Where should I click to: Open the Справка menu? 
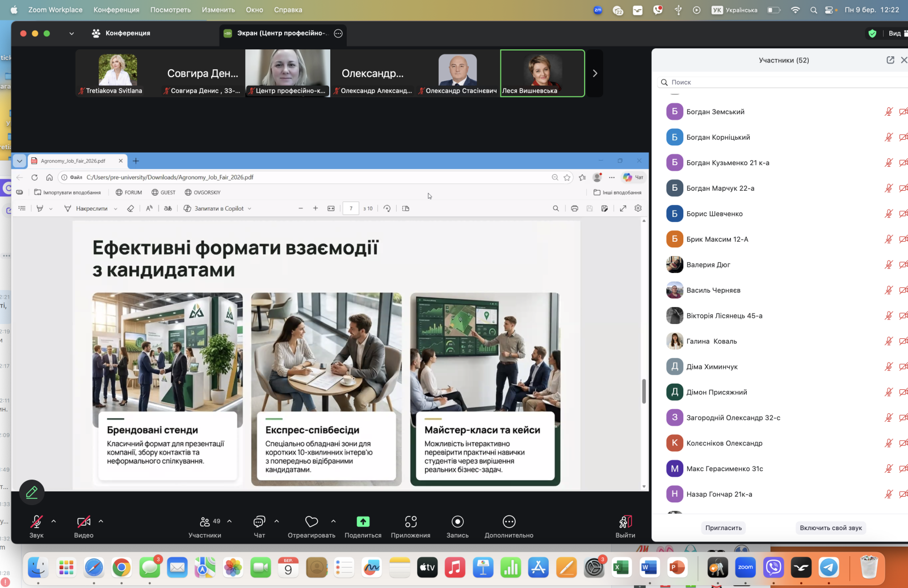[x=288, y=10]
